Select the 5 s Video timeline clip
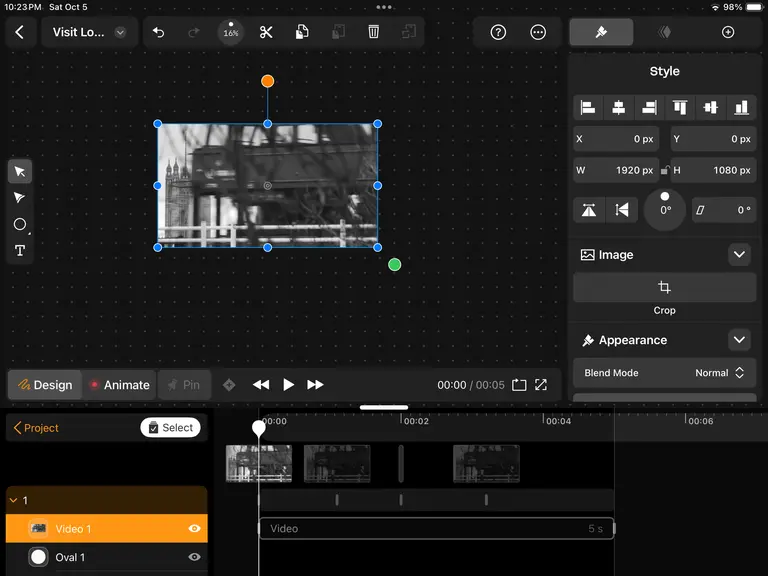This screenshot has width=768, height=576. (436, 528)
